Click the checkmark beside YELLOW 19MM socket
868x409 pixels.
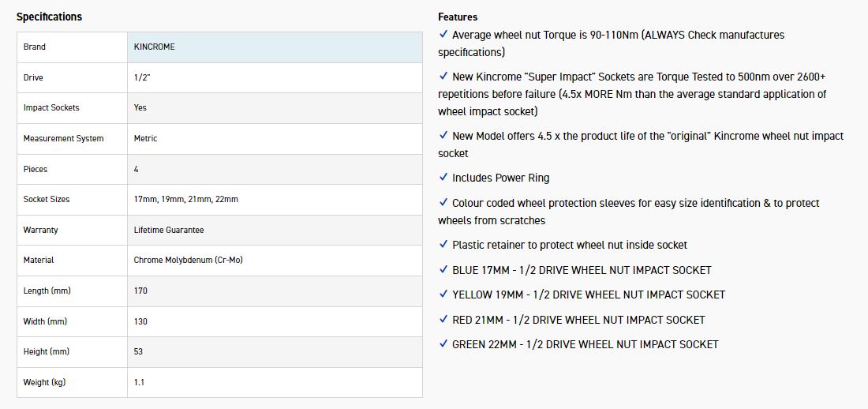pos(443,295)
